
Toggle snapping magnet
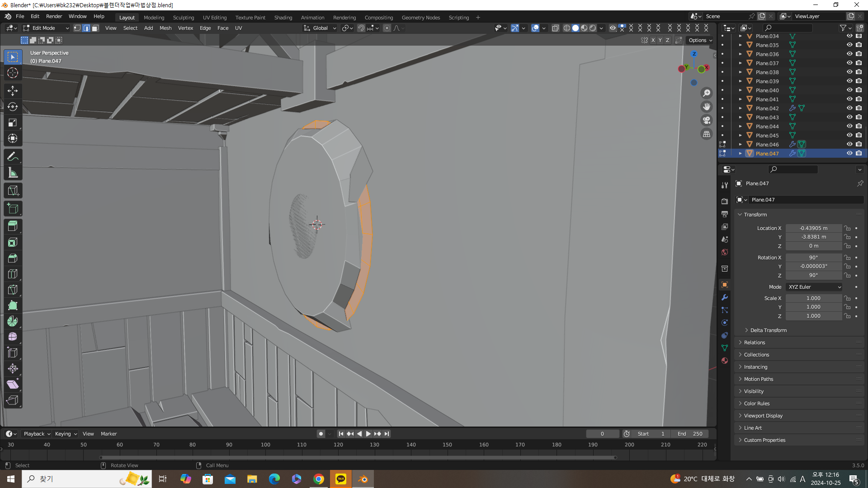(x=361, y=28)
